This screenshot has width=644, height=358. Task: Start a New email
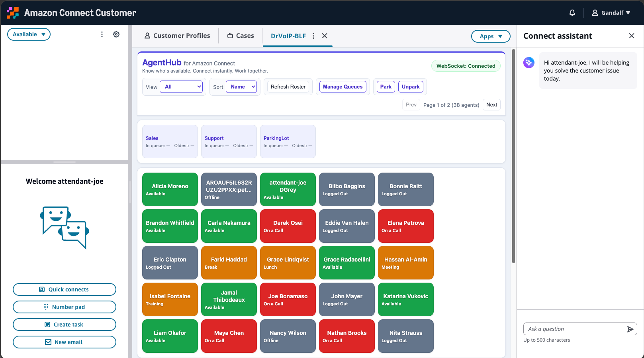65,342
